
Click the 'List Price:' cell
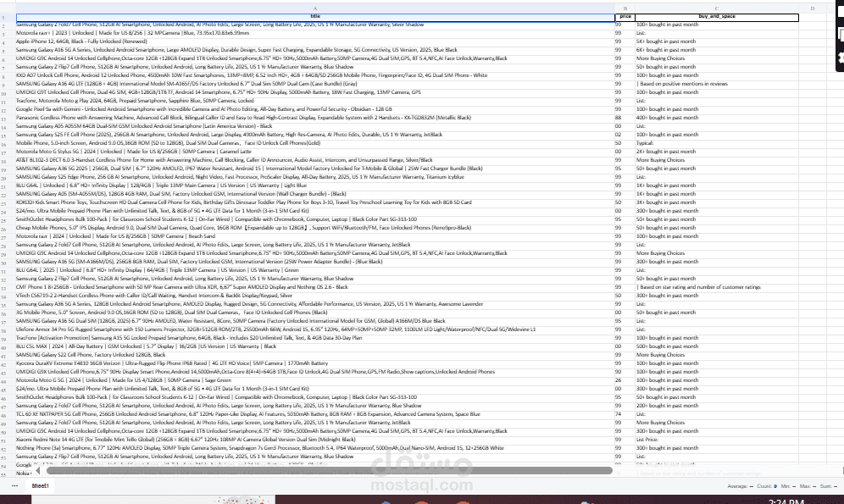716,440
